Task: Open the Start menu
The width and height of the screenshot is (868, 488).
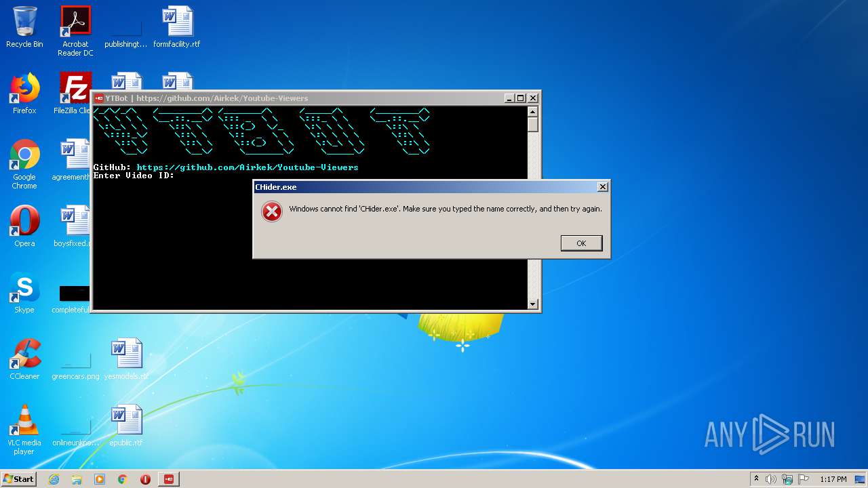Action: coord(19,479)
